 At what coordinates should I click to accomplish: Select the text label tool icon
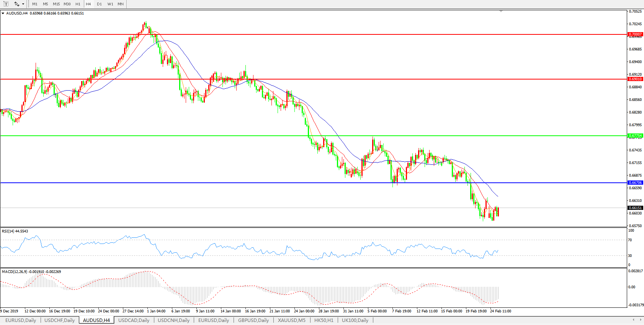(6, 4)
